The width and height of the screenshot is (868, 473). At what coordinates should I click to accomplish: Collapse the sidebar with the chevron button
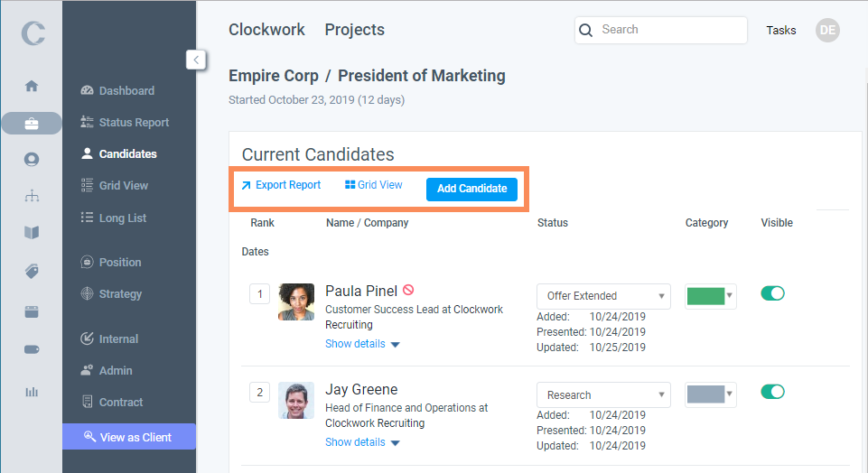197,60
